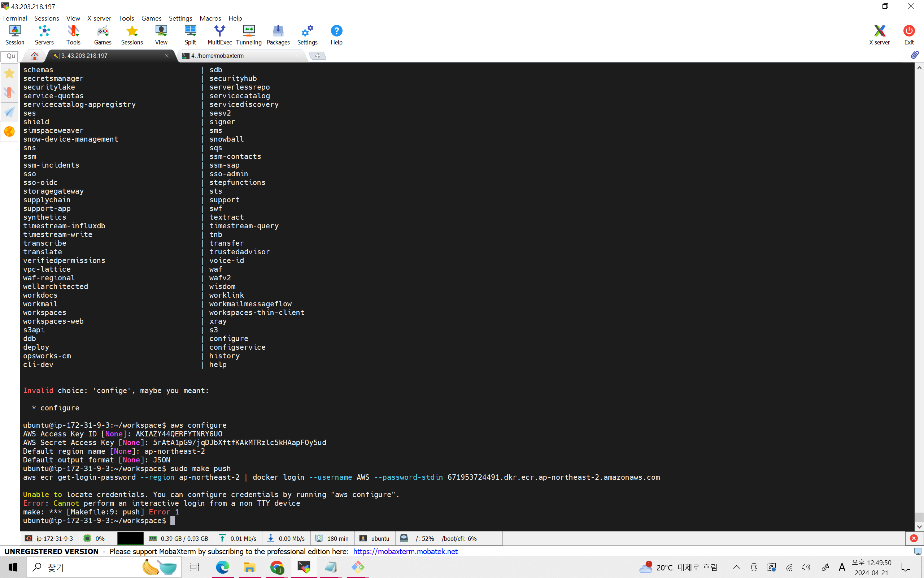Open the yellow star favorites sidebar icon
This screenshot has width=924, height=578.
(9, 73)
